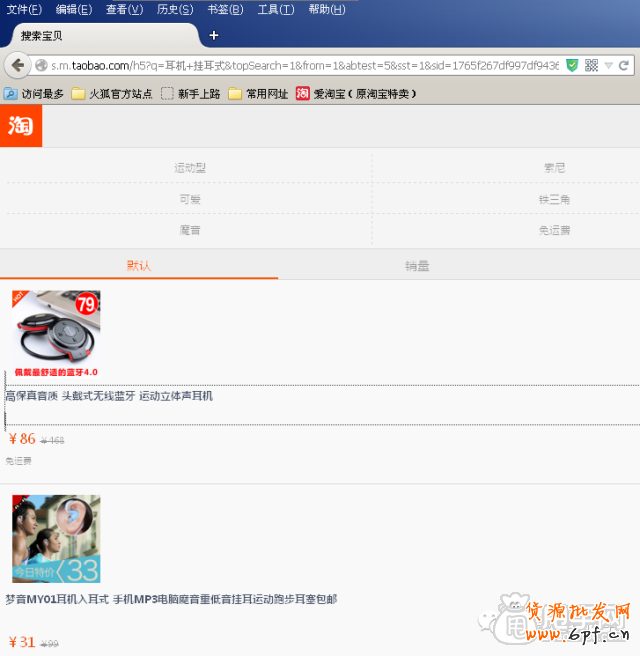The image size is (640, 656).
Task: Apply the 免运费 filter
Action: (554, 230)
